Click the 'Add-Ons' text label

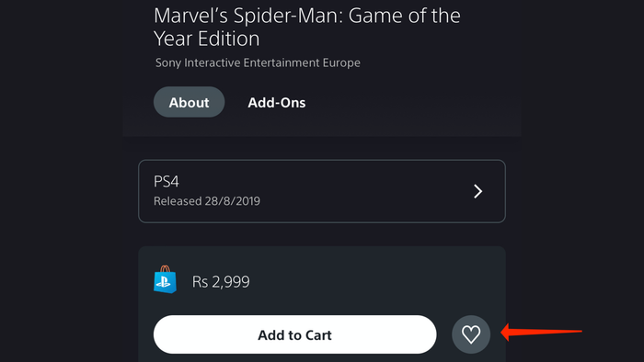point(276,103)
